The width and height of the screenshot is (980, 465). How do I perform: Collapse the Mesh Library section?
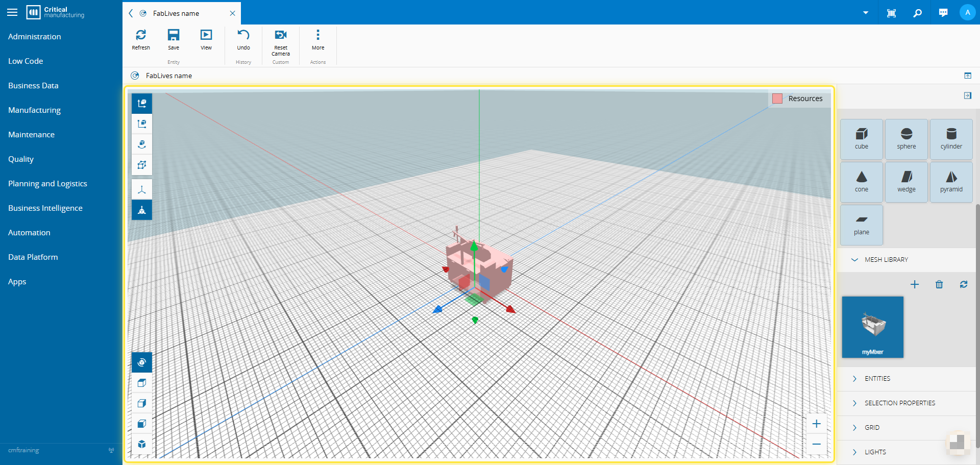(854, 260)
